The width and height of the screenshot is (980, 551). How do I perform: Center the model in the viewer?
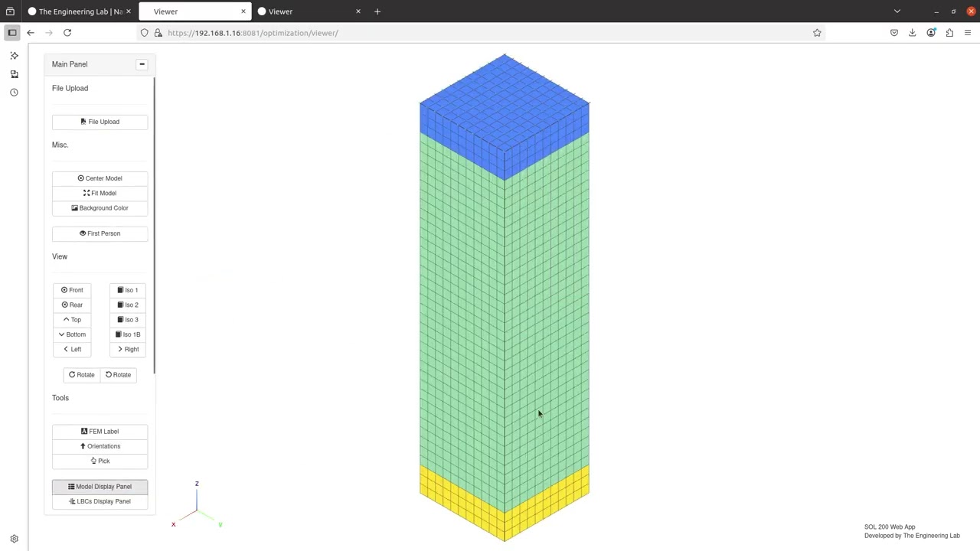(100, 178)
